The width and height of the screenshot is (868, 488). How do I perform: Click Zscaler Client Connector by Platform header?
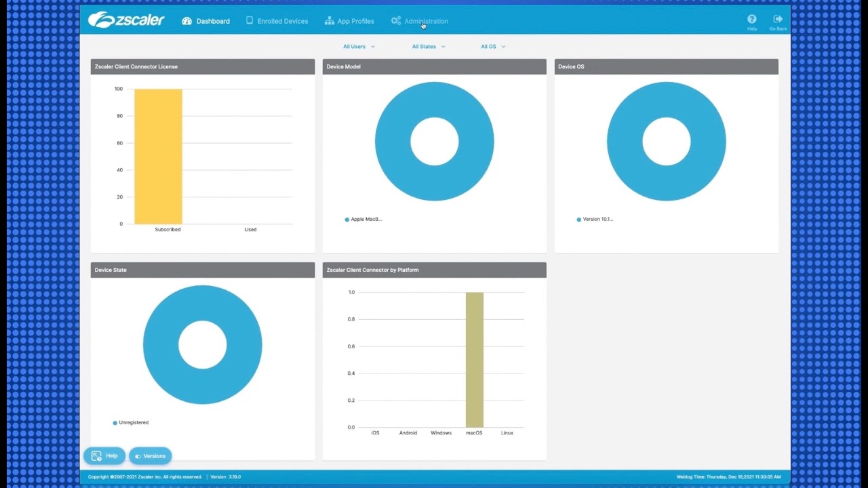[x=434, y=270]
